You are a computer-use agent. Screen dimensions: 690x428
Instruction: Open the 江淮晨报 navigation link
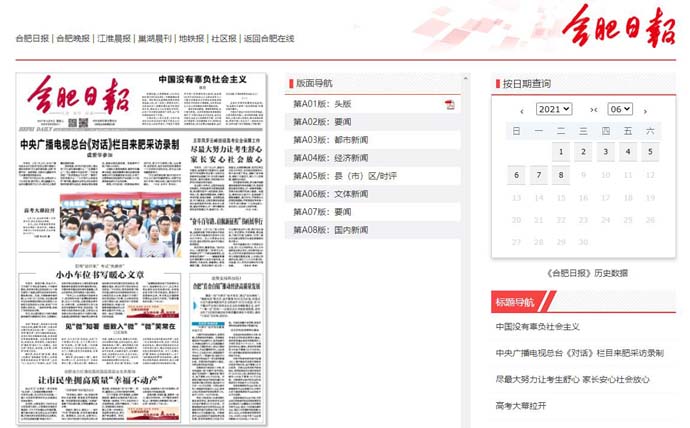point(114,38)
